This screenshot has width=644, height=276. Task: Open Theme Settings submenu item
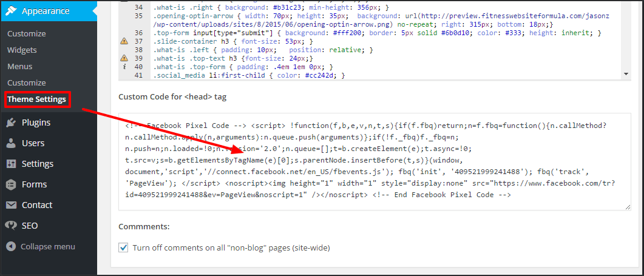(36, 99)
